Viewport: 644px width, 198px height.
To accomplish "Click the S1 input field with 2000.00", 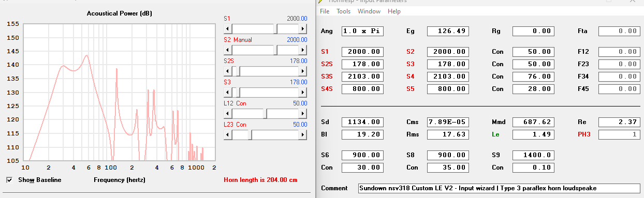I will [x=362, y=52].
